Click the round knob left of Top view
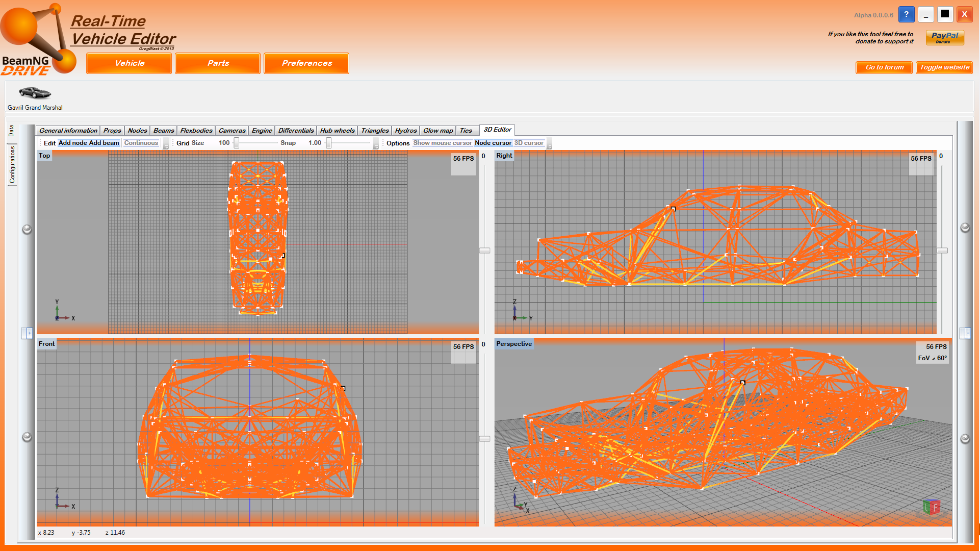Screen dimensions: 980x551 (x=27, y=229)
